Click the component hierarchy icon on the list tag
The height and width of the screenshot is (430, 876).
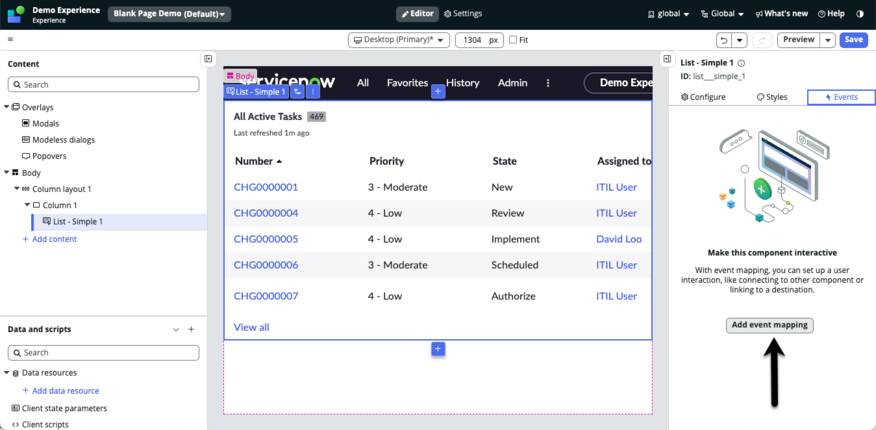(x=297, y=92)
